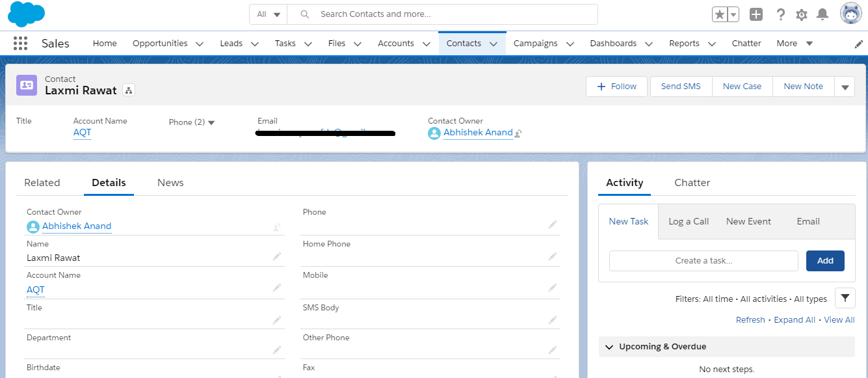This screenshot has width=868, height=378.
Task: Click the Send SMS button
Action: pos(681,87)
